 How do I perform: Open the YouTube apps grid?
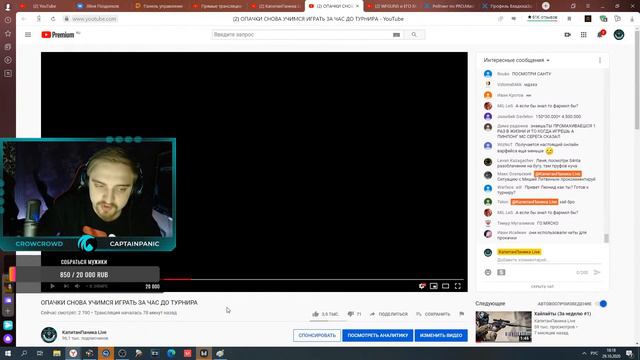coord(584,35)
